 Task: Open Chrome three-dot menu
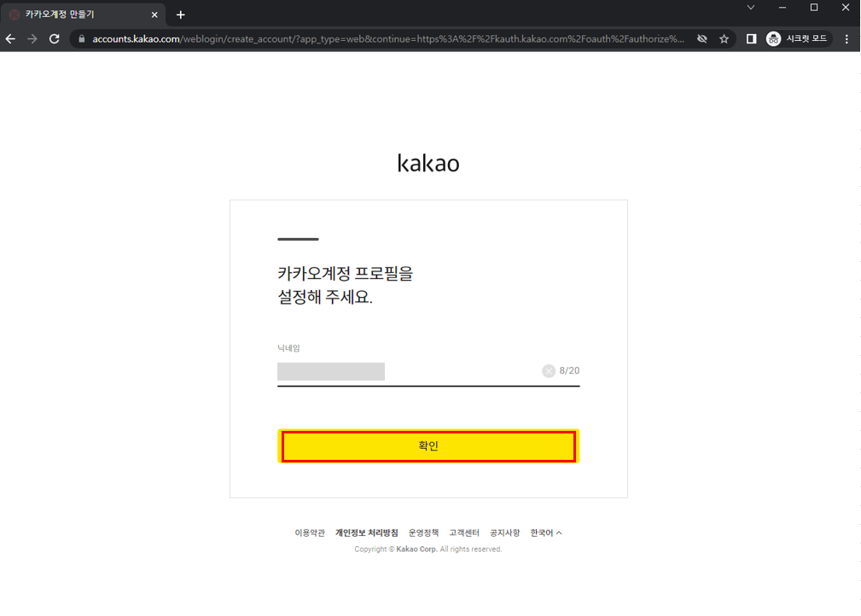846,39
